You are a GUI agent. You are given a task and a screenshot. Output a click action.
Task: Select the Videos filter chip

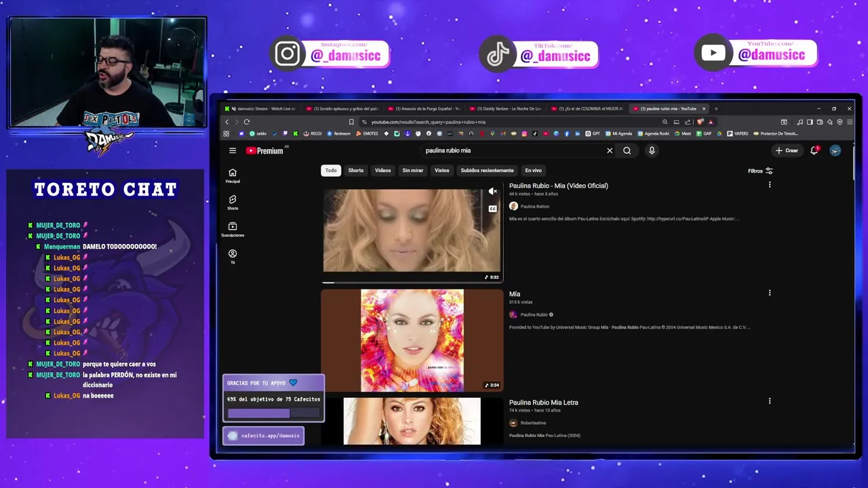[x=382, y=170]
